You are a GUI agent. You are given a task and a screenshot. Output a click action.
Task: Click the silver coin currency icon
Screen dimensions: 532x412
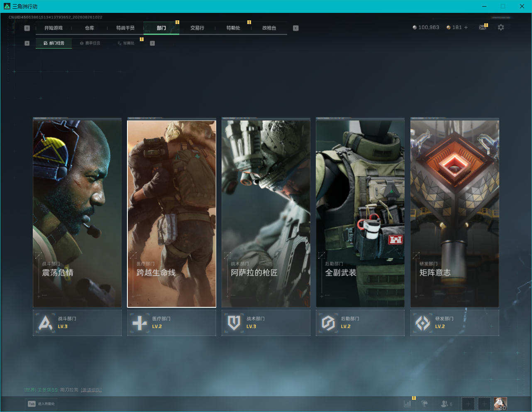[415, 27]
